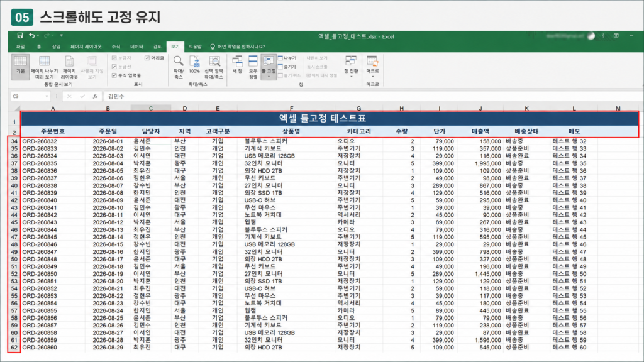
Task: Open 페이지 나누기 미리 보기 view
Action: pyautogui.click(x=45, y=67)
